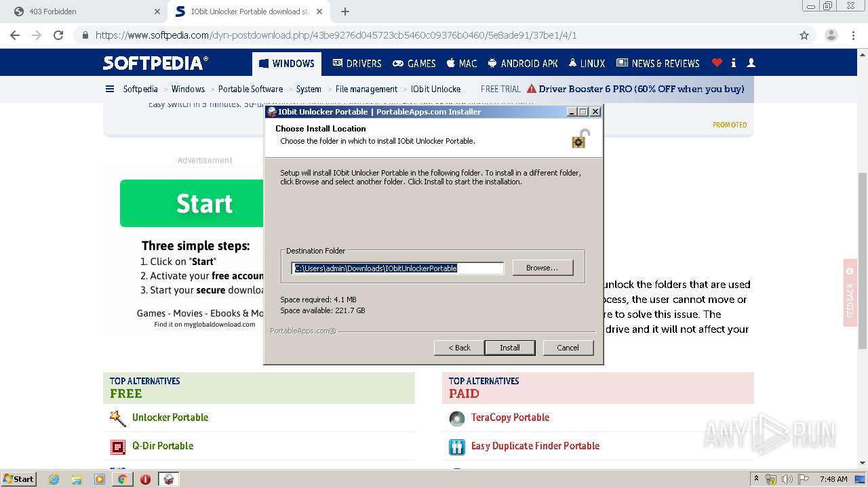This screenshot has width=868, height=488.
Task: Open Windows Media Player from taskbar
Action: 100,479
